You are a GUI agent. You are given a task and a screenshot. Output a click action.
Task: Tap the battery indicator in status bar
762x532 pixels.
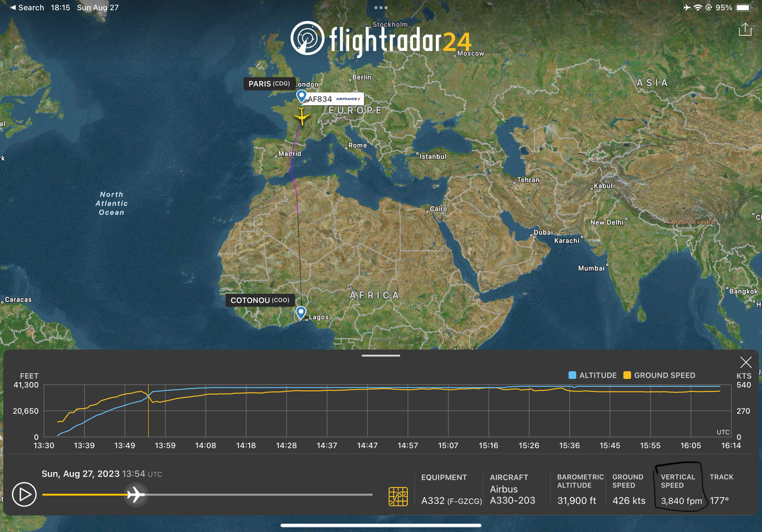click(x=743, y=8)
